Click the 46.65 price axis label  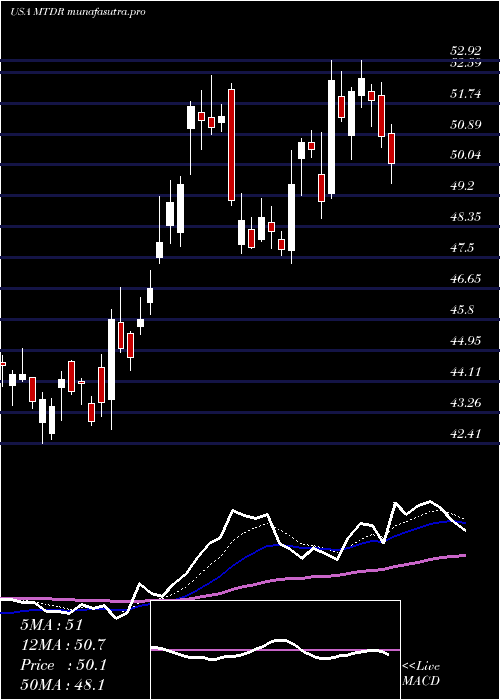click(x=466, y=279)
